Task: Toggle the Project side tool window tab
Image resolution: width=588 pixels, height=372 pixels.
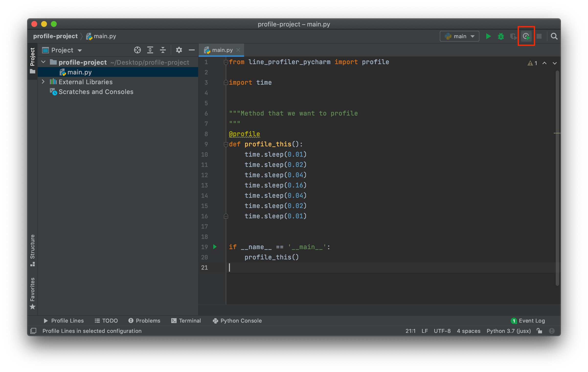Action: coord(33,61)
